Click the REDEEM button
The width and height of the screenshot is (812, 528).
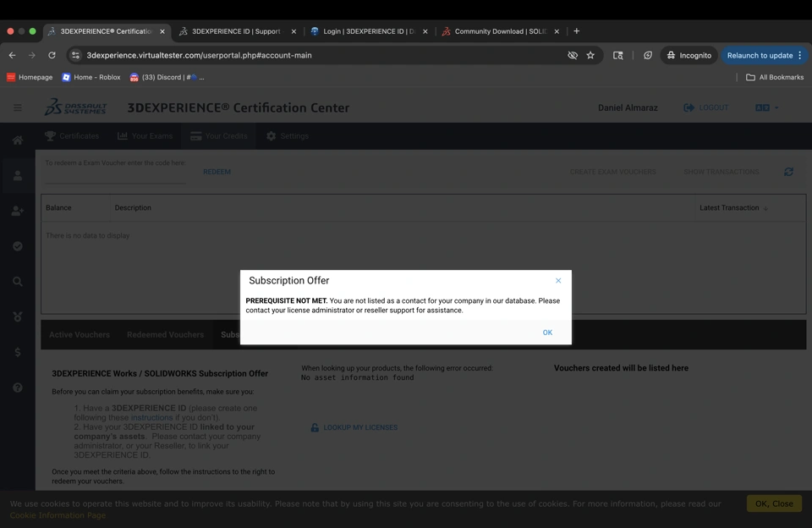[217, 172]
